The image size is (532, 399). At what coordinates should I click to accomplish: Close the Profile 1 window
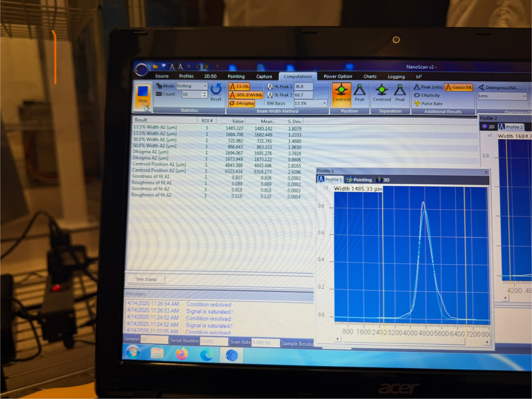pyautogui.click(x=486, y=172)
